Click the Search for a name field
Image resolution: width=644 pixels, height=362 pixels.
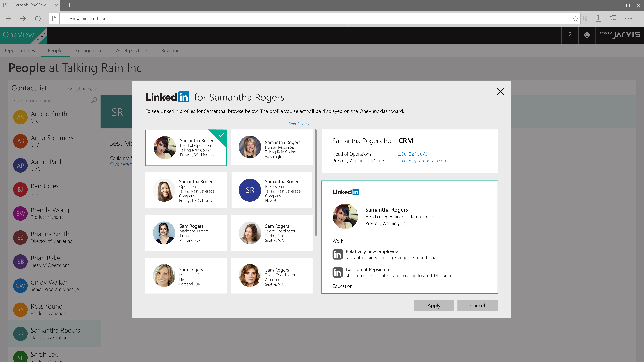pyautogui.click(x=50, y=100)
